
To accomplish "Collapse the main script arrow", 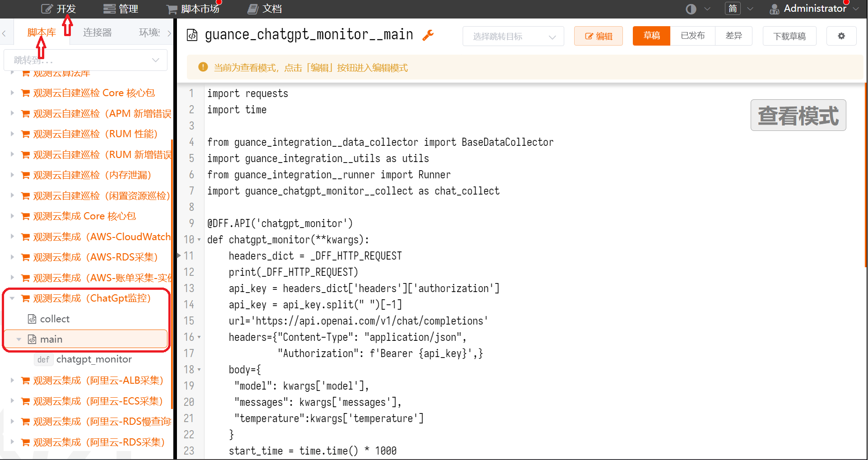I will point(19,339).
